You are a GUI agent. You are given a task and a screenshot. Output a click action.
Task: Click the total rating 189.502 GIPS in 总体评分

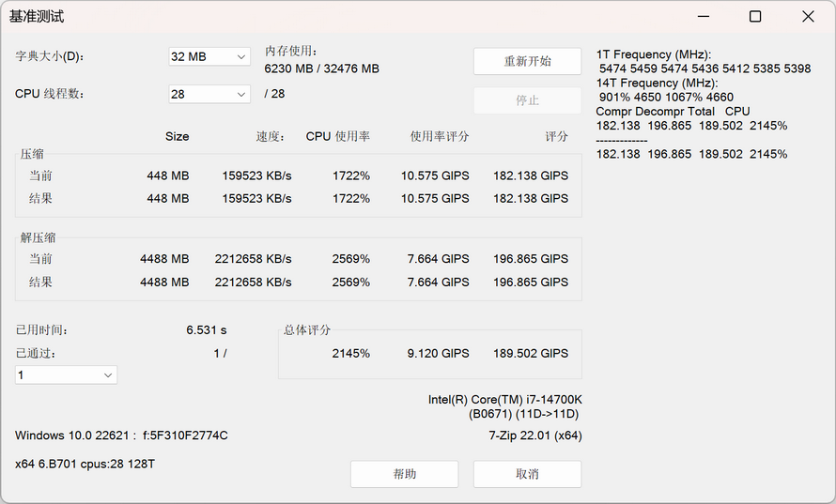[x=531, y=353]
